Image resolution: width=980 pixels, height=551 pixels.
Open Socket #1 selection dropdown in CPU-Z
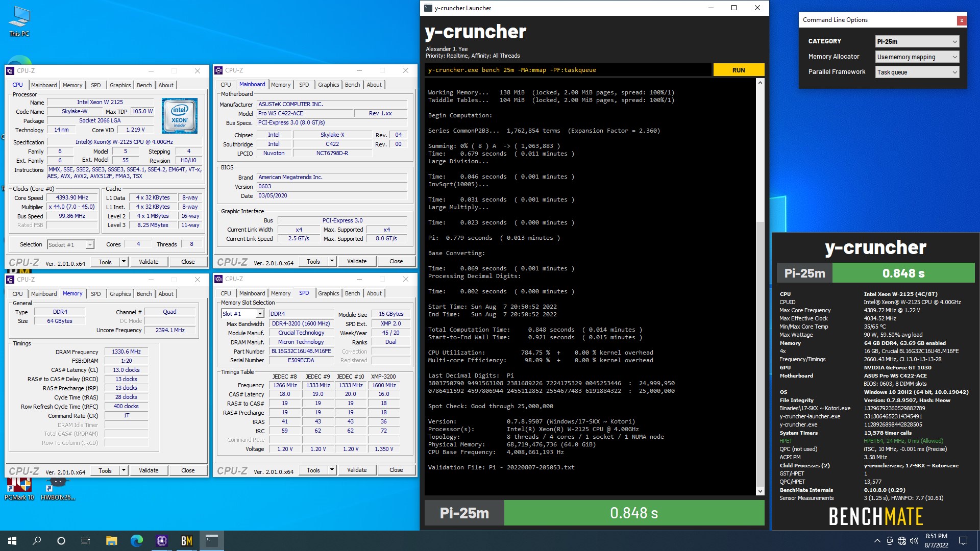coord(71,245)
